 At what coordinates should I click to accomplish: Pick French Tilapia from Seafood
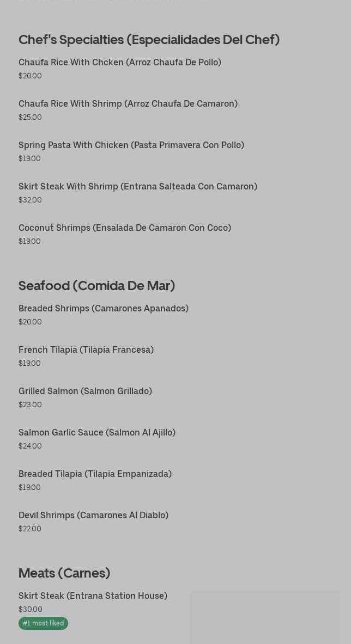click(x=86, y=349)
